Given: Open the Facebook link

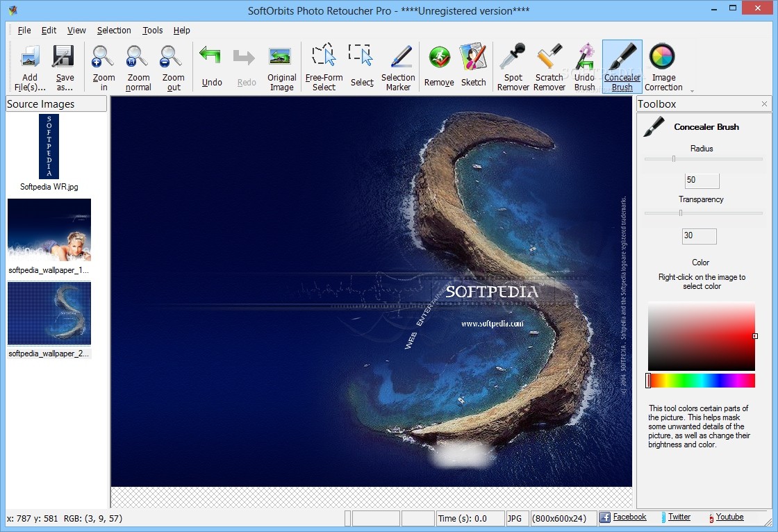Looking at the screenshot, I should [x=629, y=517].
